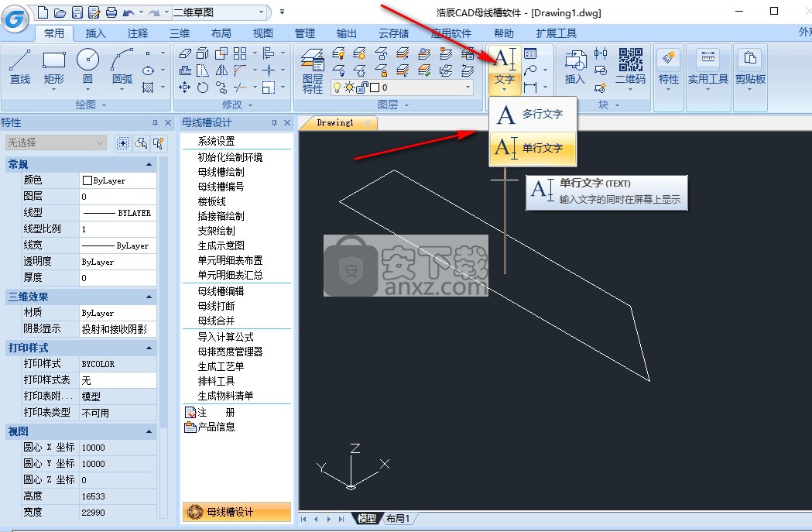Viewport: 812px width, 532px height.
Task: Collapse the 三维效果 properties group
Action: coord(149,297)
